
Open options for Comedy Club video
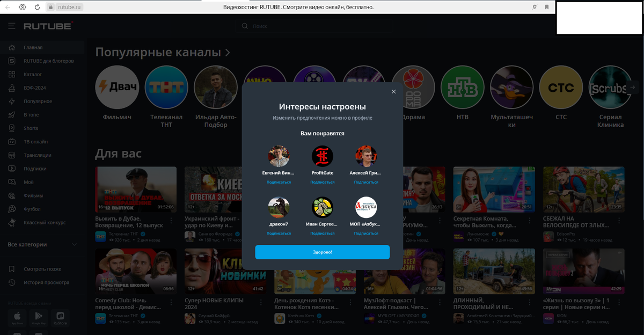[x=171, y=302]
